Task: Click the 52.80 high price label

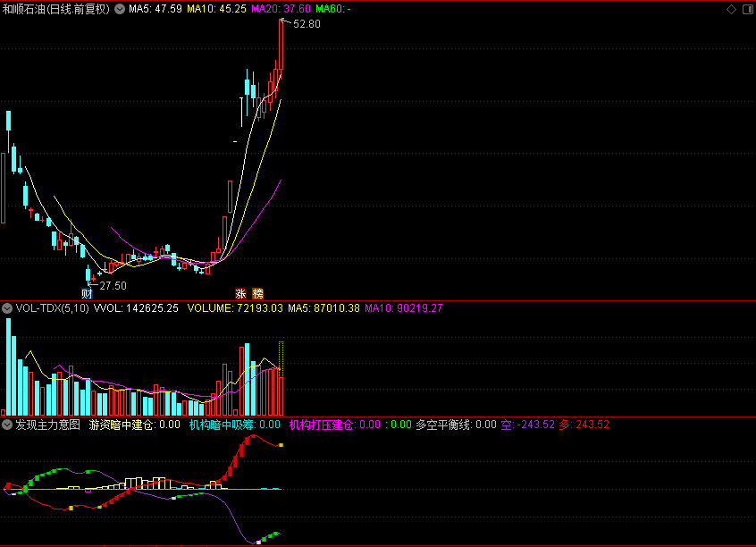Action: pos(307,24)
